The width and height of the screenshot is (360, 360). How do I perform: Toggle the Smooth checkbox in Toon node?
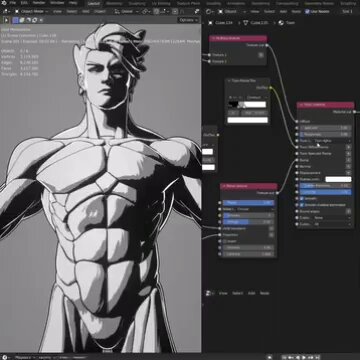click(302, 199)
